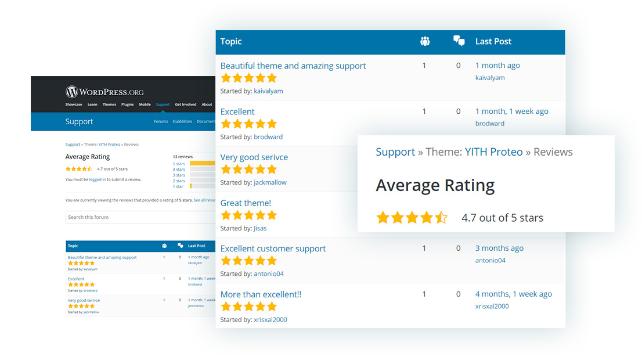Open 'Beautiful theme and amazing support' in large table

point(293,66)
